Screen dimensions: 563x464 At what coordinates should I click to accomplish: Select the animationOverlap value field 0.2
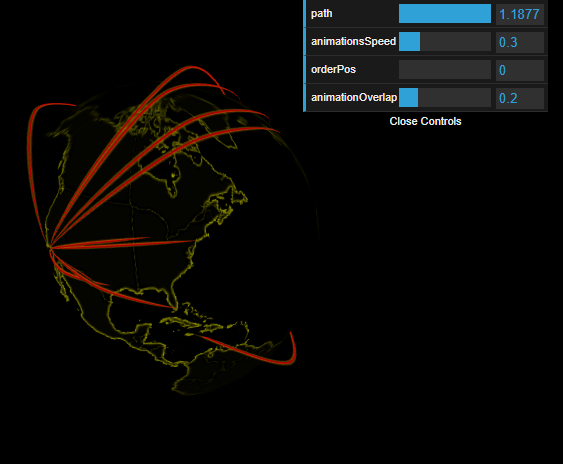tap(520, 98)
